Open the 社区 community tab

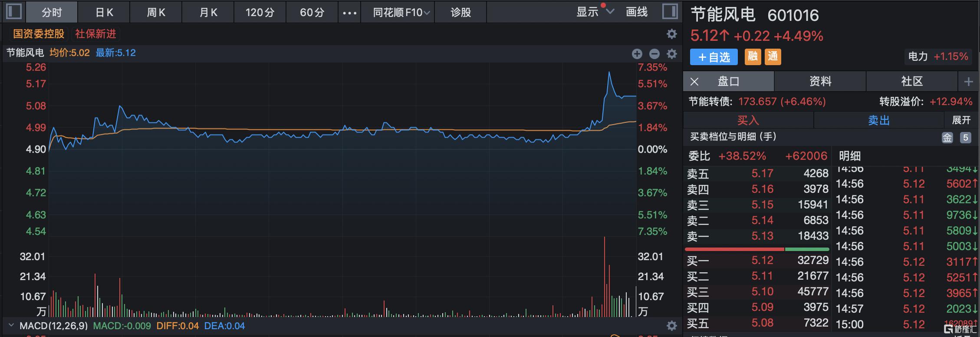pyautogui.click(x=912, y=81)
